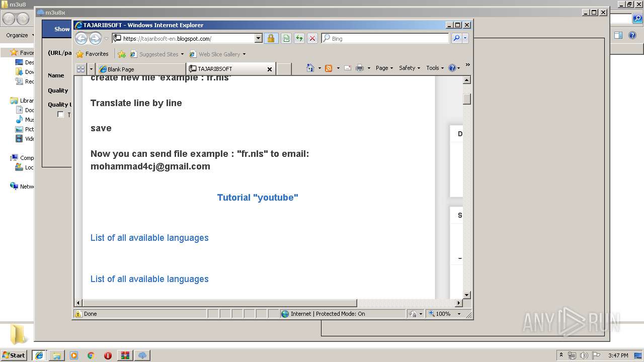Image resolution: width=644 pixels, height=362 pixels.
Task: Show more command bar items chevron
Action: coord(467,64)
